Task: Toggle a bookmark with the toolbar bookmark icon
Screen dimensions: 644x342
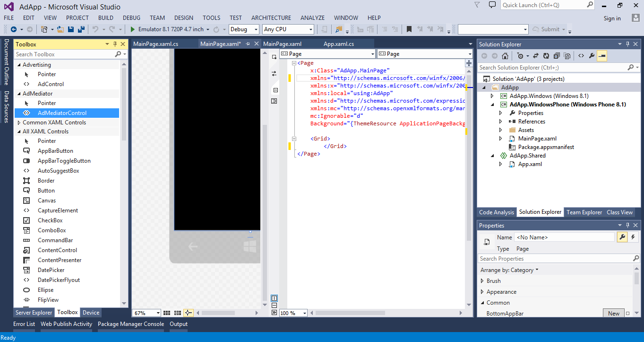Action: point(409,29)
